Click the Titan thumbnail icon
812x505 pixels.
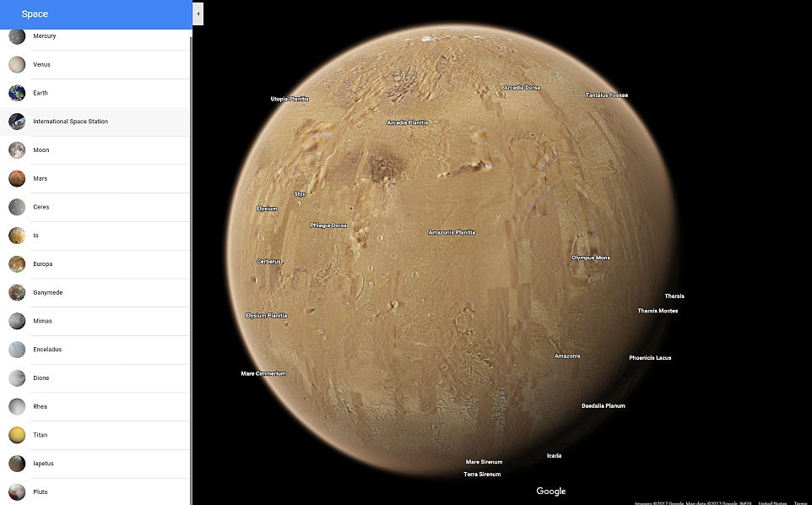(17, 435)
